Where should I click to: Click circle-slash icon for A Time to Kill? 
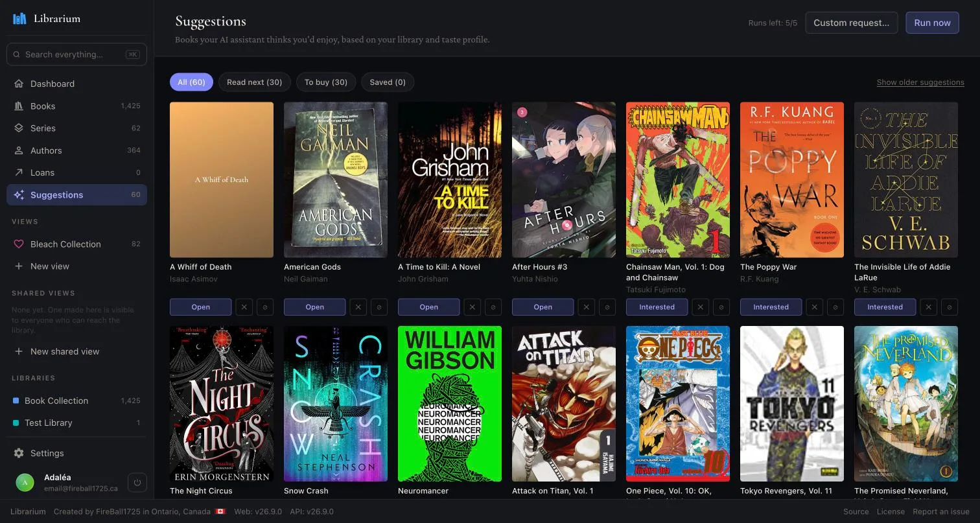pyautogui.click(x=493, y=307)
